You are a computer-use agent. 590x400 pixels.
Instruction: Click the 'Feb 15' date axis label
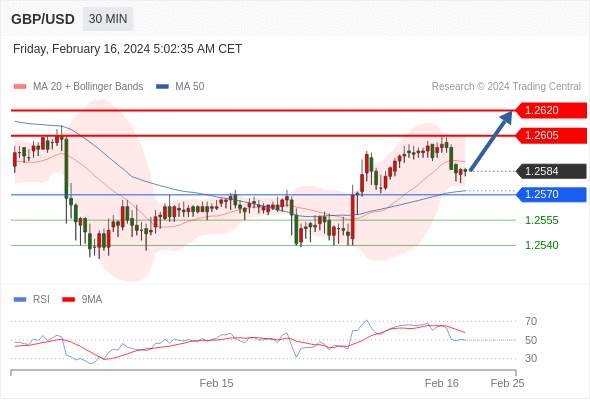[216, 383]
